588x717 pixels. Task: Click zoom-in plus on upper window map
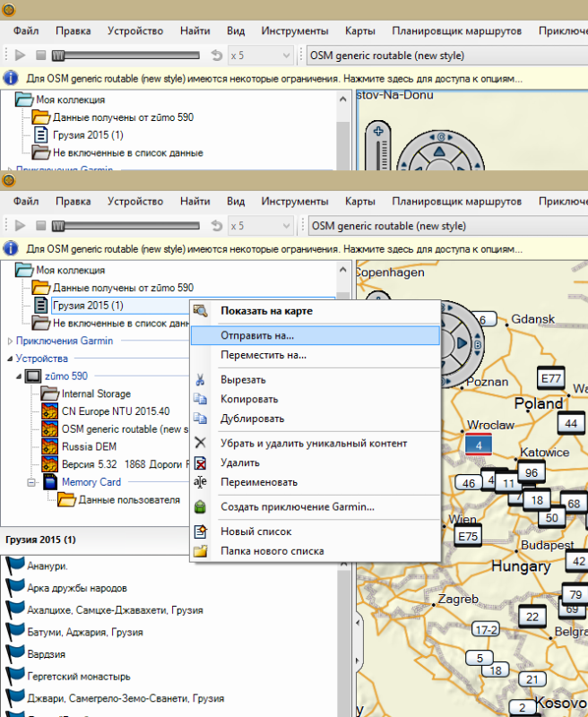point(378,132)
